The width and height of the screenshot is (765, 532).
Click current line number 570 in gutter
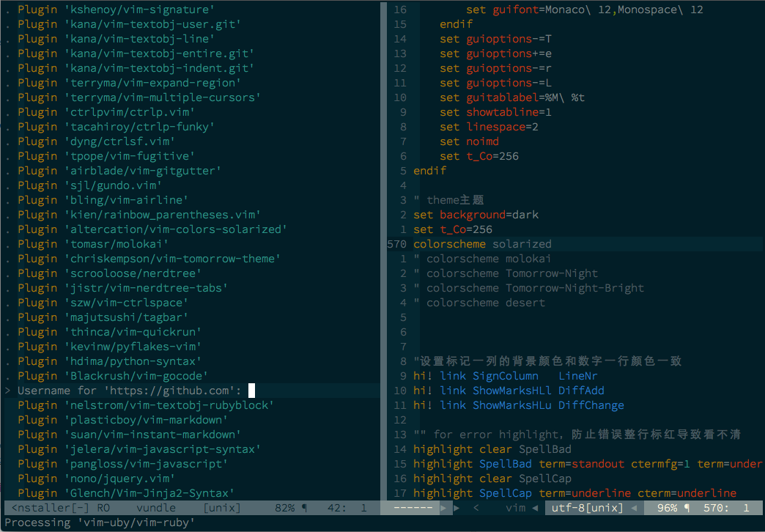396,244
